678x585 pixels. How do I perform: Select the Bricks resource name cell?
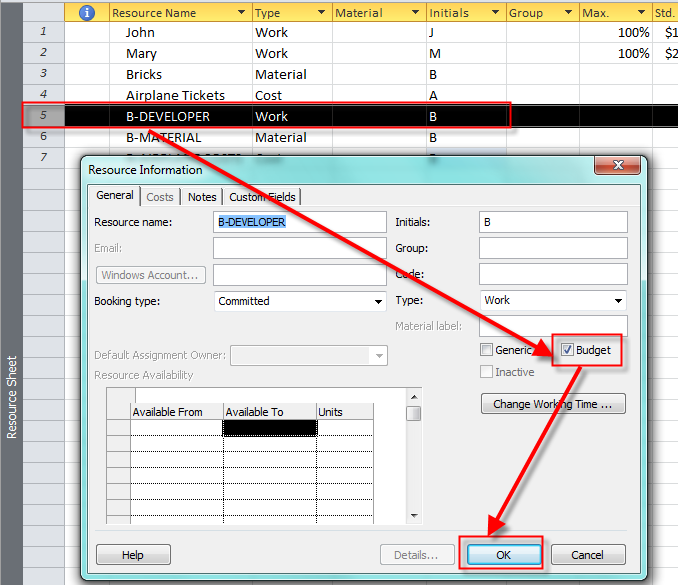180,74
